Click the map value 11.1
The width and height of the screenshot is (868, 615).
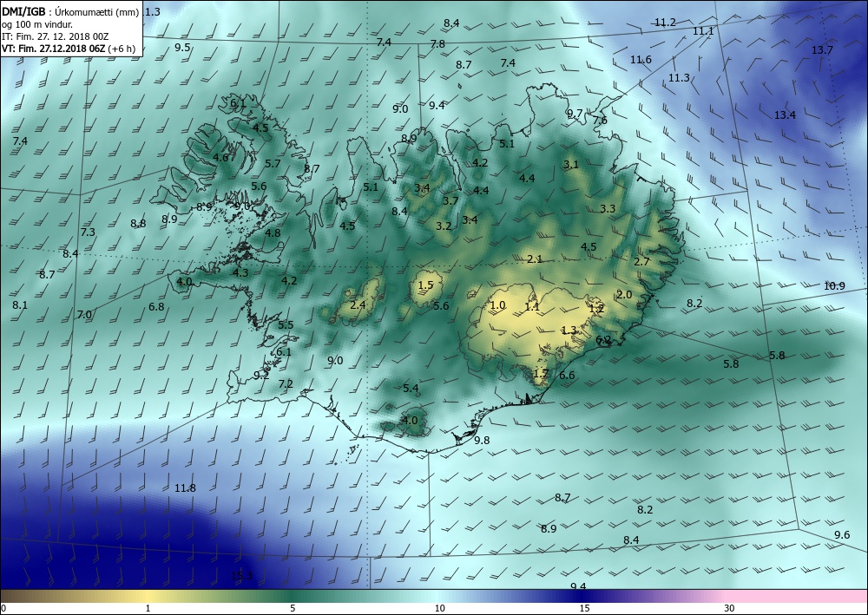tap(703, 31)
